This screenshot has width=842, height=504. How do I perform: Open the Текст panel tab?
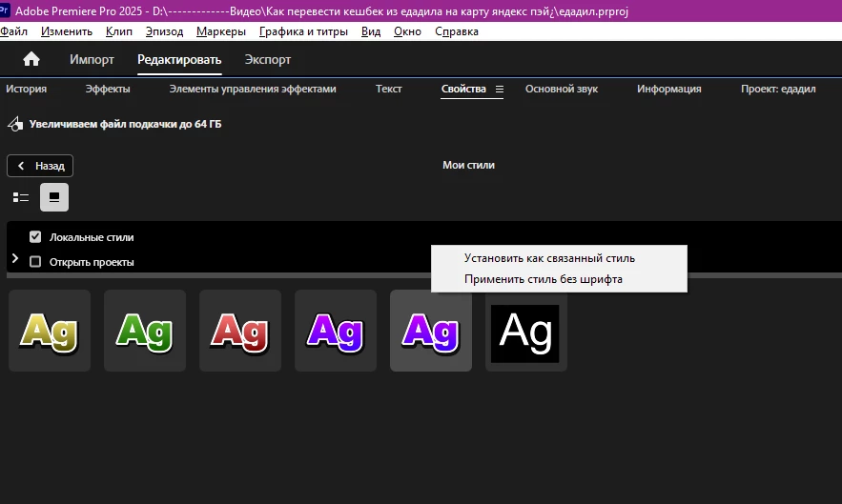click(388, 90)
